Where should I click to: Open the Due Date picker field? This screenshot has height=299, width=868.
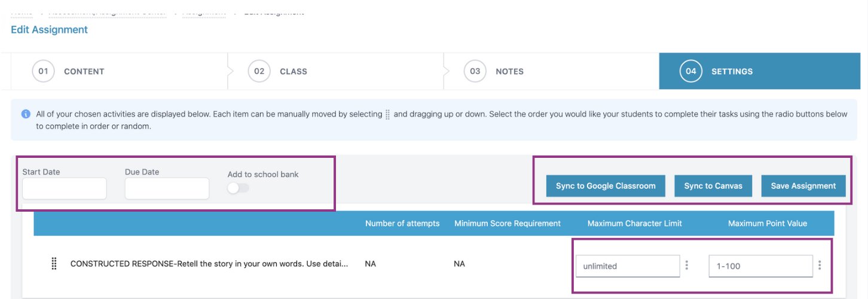(167, 188)
